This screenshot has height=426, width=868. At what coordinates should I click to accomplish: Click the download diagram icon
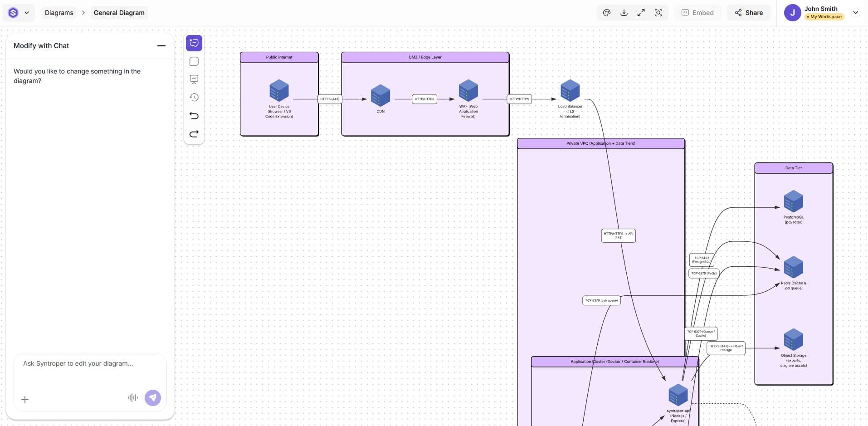(624, 13)
